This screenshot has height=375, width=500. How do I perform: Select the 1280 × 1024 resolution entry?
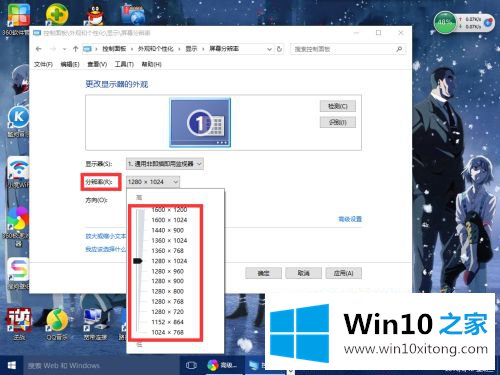[x=169, y=261]
